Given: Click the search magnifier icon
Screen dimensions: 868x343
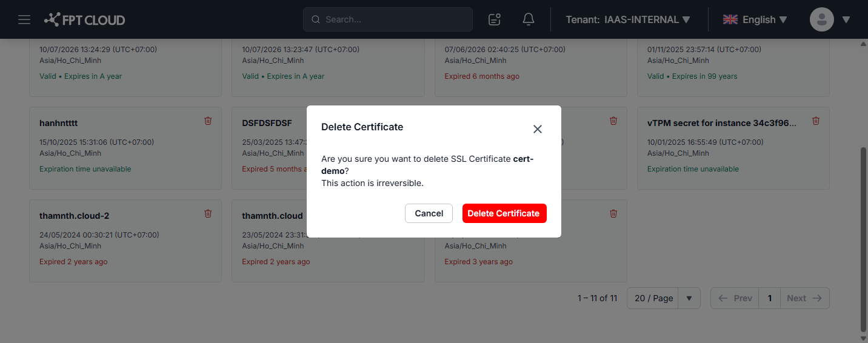Looking at the screenshot, I should point(315,19).
